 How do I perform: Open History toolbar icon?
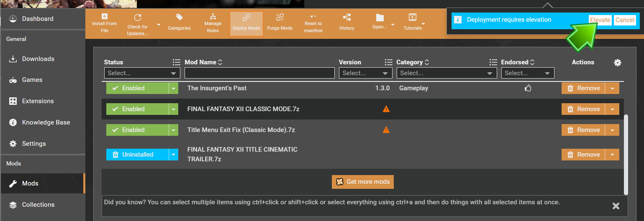[x=346, y=17]
